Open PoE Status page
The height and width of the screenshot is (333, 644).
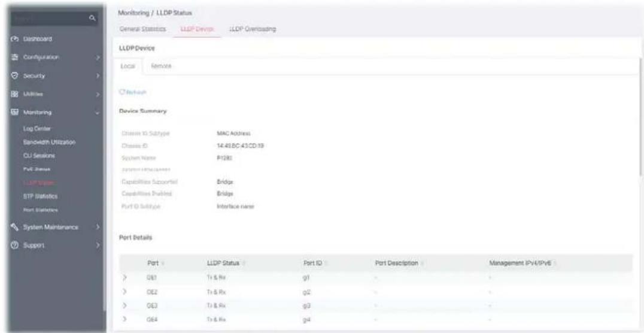(37, 169)
